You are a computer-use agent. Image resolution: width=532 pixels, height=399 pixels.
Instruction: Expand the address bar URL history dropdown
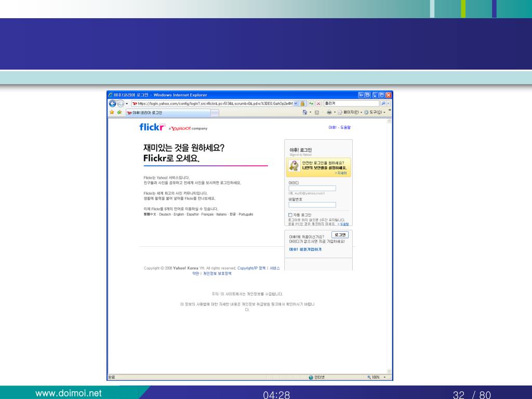click(x=296, y=103)
